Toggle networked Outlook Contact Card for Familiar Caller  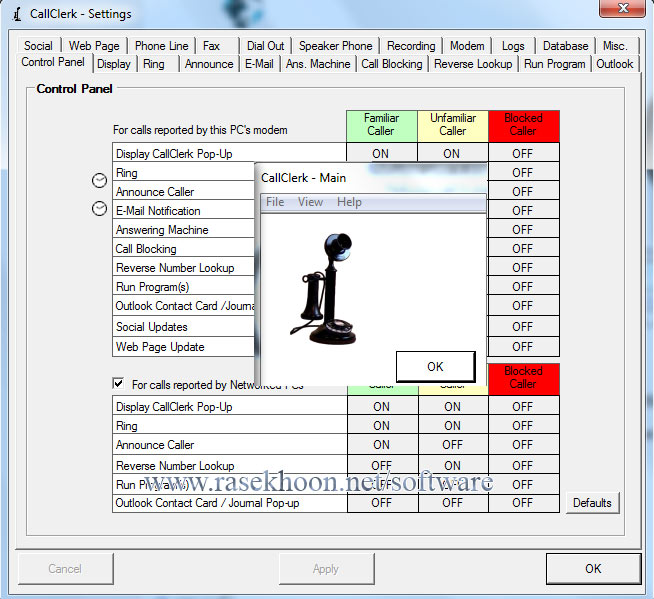382,503
